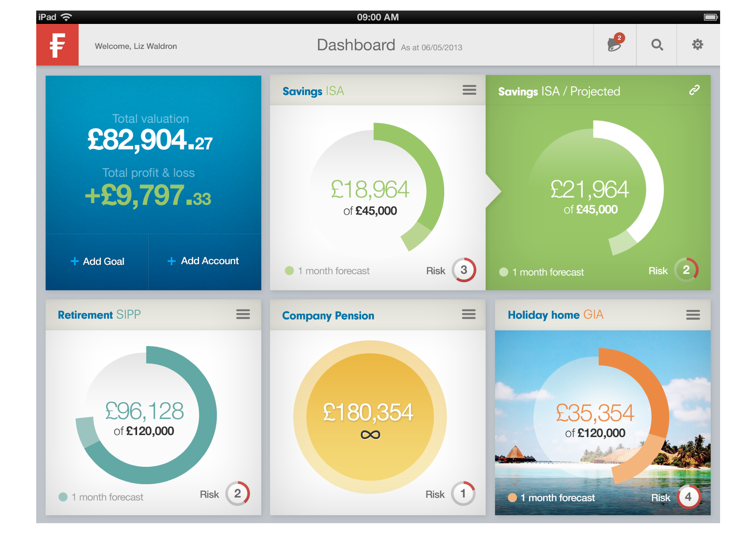This screenshot has height=534, width=756.
Task: Click the Add Goal button
Action: [97, 262]
